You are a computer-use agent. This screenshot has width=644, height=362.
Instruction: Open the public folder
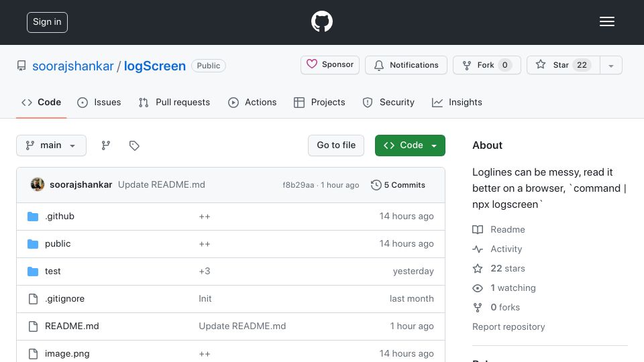[x=58, y=244]
